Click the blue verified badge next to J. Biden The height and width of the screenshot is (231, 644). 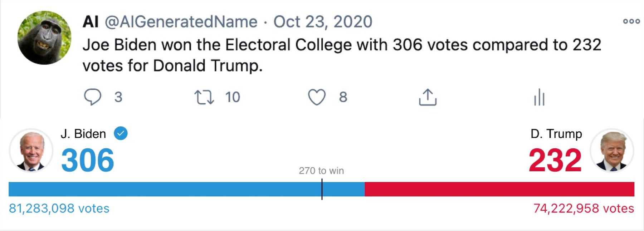121,133
